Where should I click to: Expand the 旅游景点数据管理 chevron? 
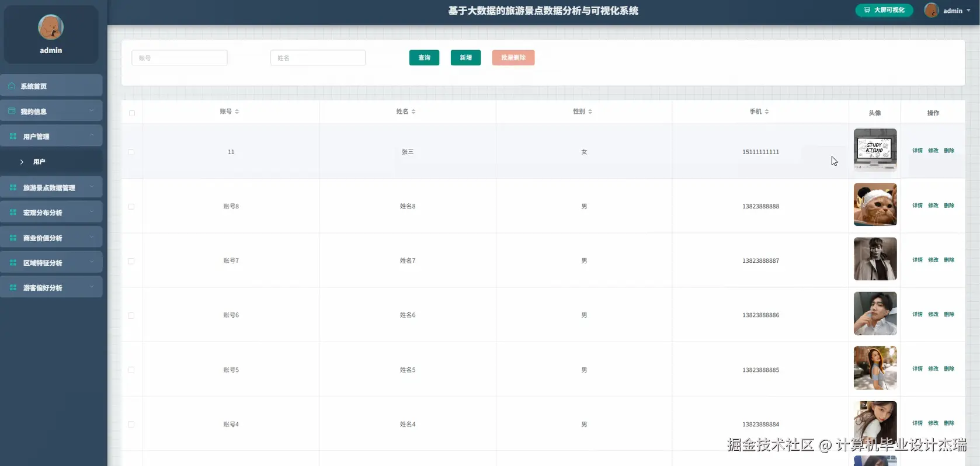tap(92, 187)
